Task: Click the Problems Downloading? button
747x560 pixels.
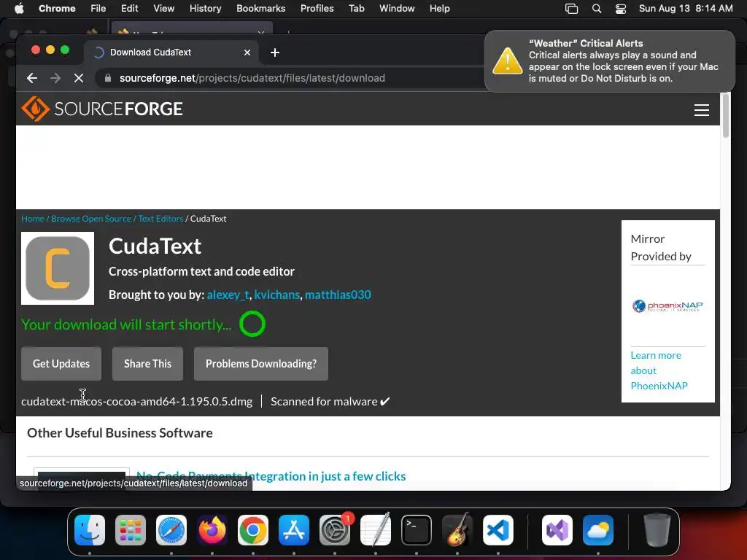Action: [x=261, y=363]
